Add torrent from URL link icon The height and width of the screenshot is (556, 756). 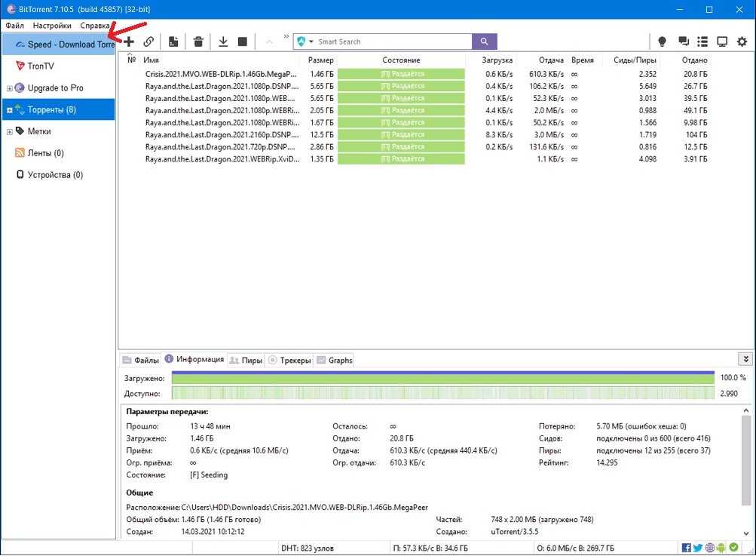point(148,41)
